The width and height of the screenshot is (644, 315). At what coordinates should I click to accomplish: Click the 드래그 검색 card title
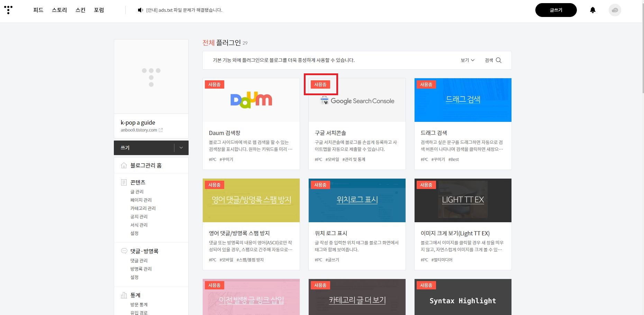click(x=434, y=133)
